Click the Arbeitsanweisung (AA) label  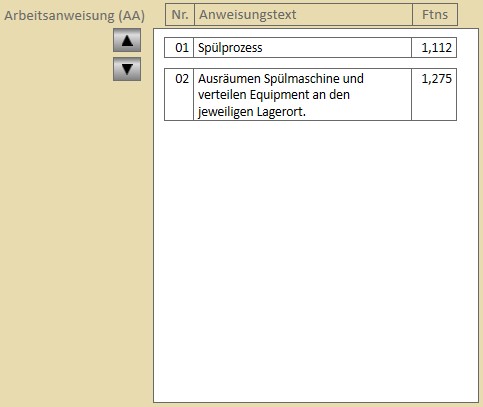click(x=75, y=16)
